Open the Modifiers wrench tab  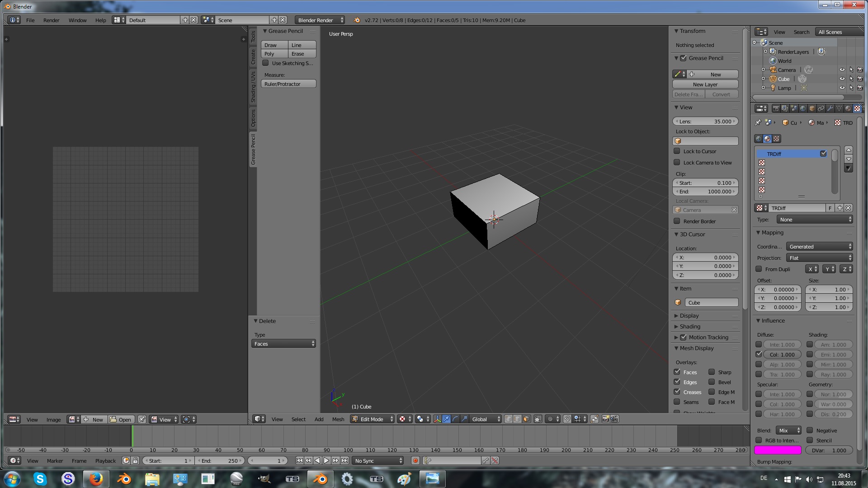click(830, 108)
